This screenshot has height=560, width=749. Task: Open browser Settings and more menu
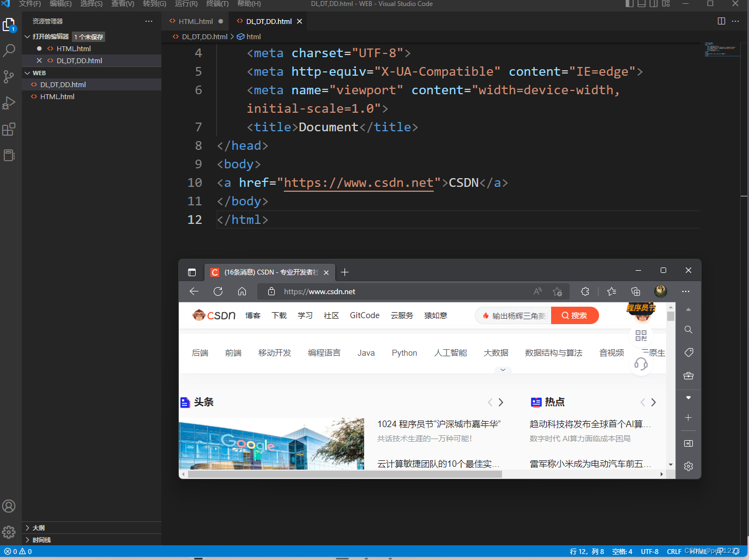(x=686, y=291)
